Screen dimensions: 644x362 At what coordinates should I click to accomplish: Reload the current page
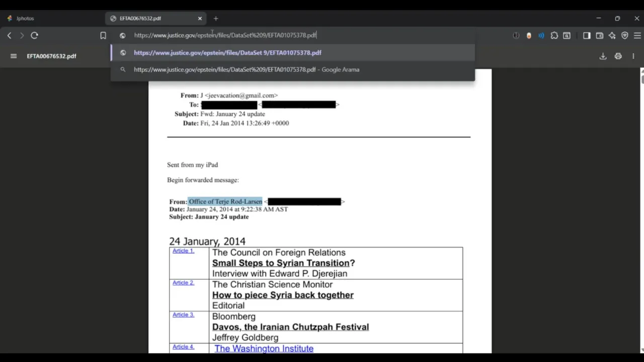coord(34,35)
